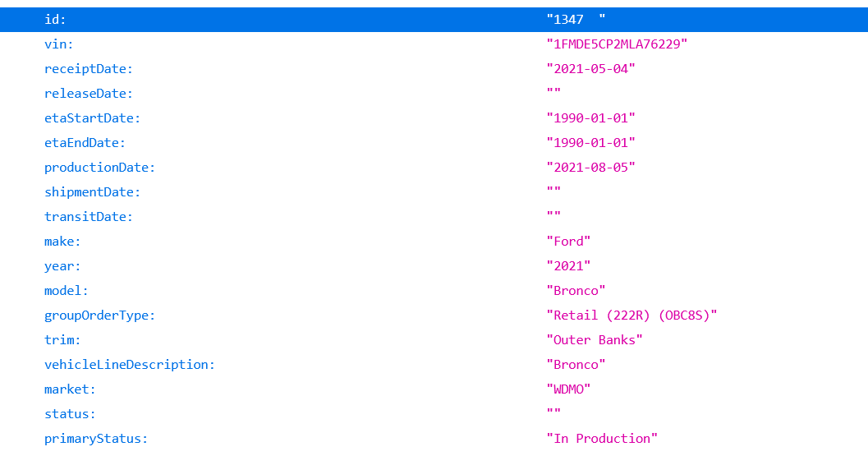Select the primaryStatus value "In Production"

click(602, 439)
